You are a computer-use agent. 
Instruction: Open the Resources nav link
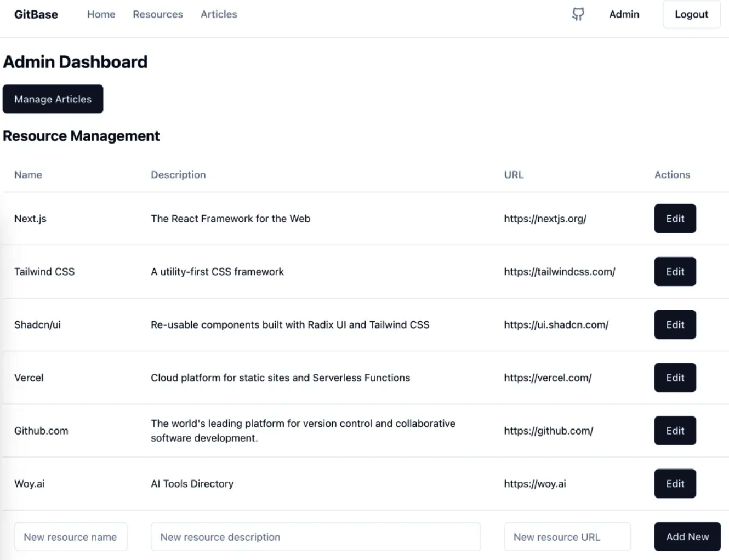158,14
